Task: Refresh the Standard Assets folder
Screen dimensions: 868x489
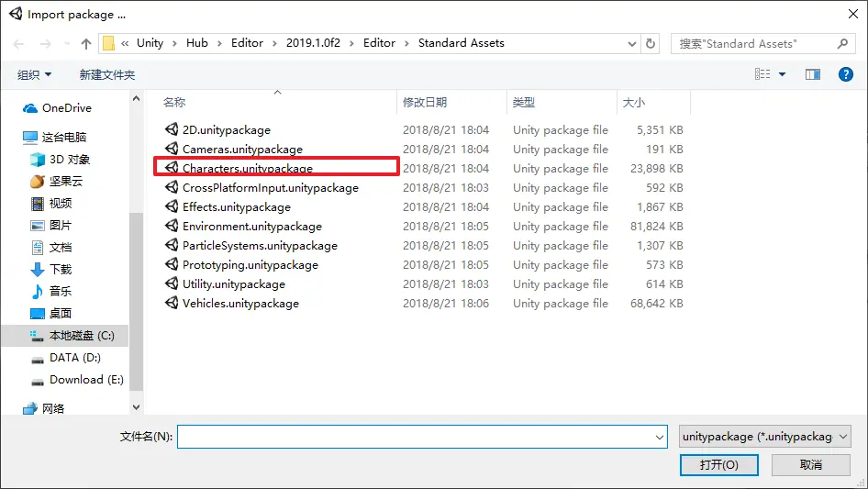Action: pyautogui.click(x=651, y=43)
